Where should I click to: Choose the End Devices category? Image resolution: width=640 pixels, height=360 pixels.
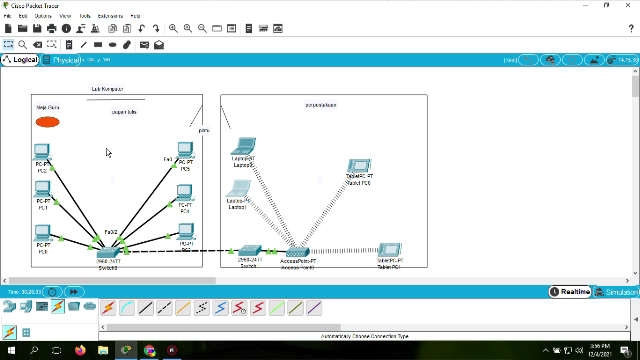tap(26, 306)
